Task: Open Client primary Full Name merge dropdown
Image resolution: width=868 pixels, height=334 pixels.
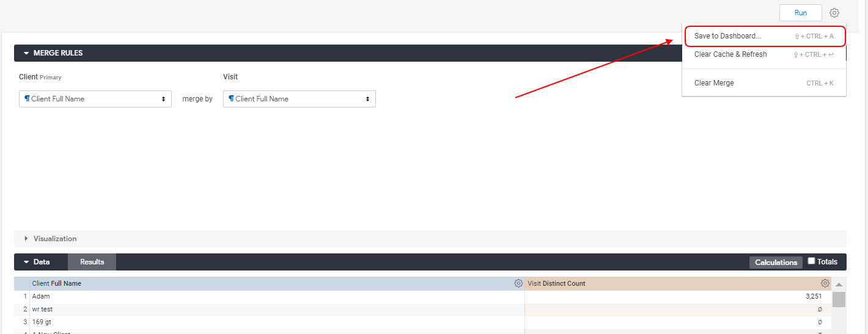Action: point(95,99)
